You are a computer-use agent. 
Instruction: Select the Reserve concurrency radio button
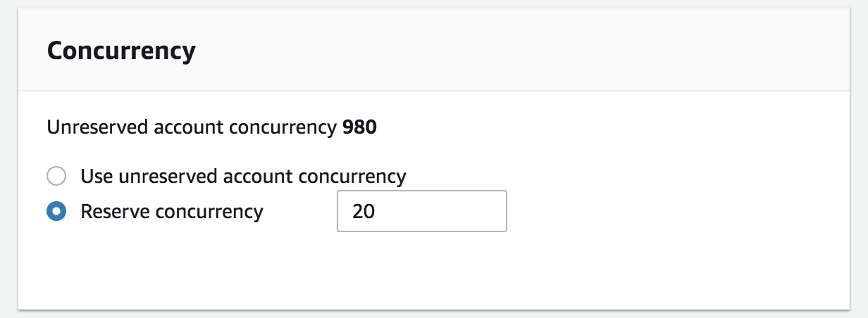56,212
